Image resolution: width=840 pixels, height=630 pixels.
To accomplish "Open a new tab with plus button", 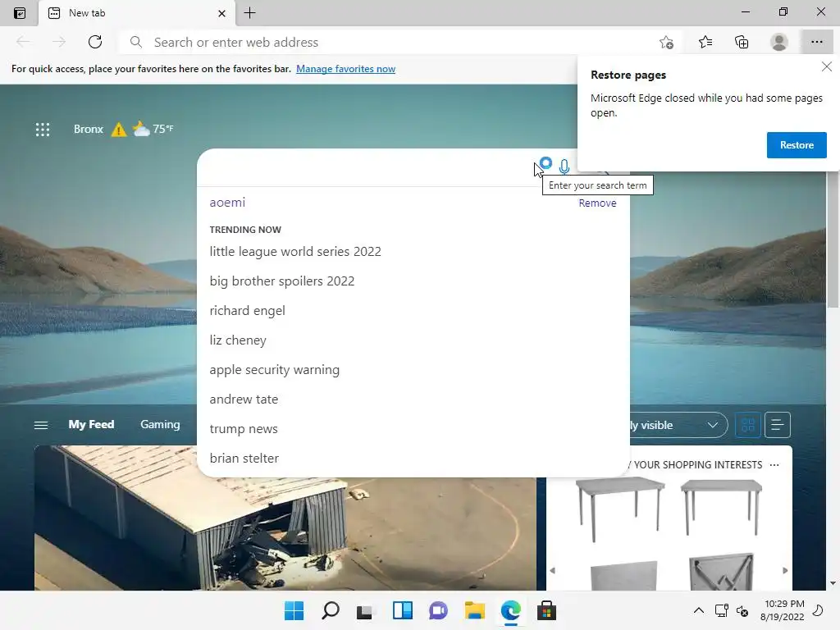I will point(249,13).
